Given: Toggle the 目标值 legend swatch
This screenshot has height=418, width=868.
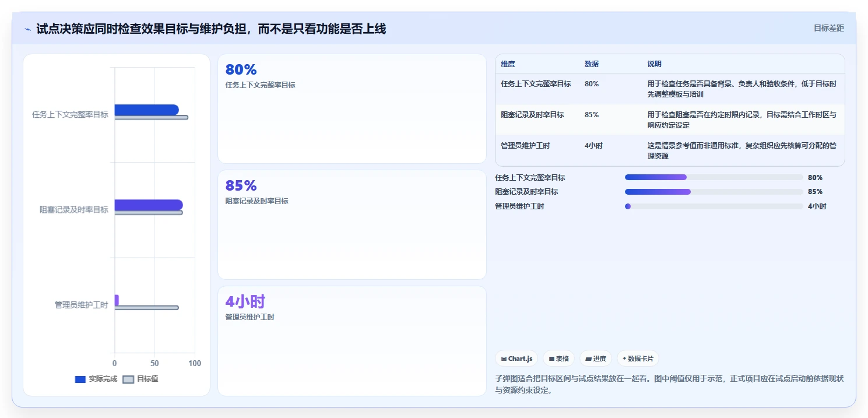Looking at the screenshot, I should pyautogui.click(x=128, y=379).
